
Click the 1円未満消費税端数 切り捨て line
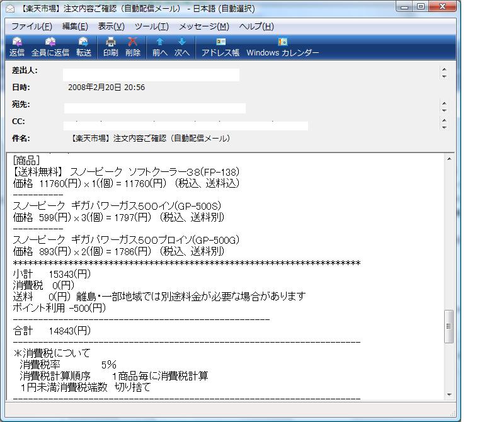click(x=85, y=387)
